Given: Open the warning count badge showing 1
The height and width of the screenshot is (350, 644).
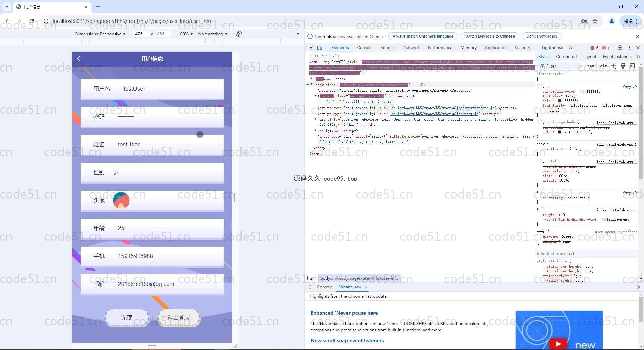Looking at the screenshot, I should coord(606,48).
